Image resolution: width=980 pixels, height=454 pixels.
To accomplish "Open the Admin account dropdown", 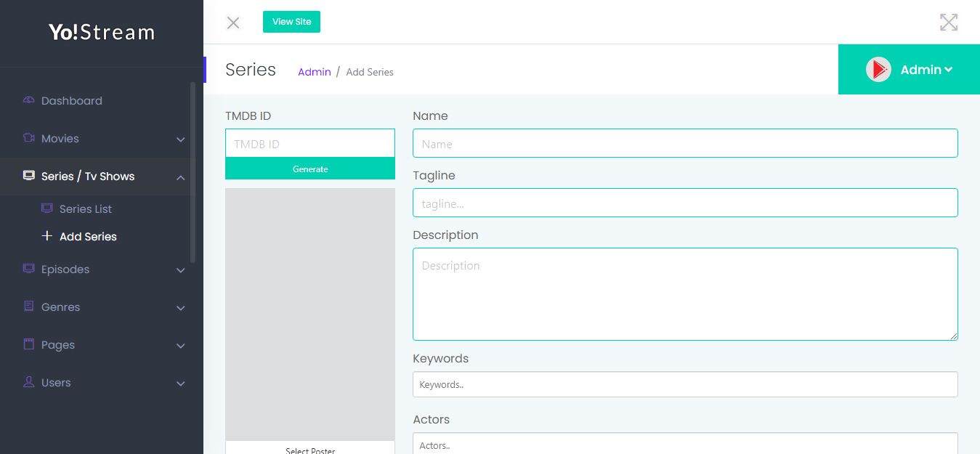I will [x=926, y=70].
